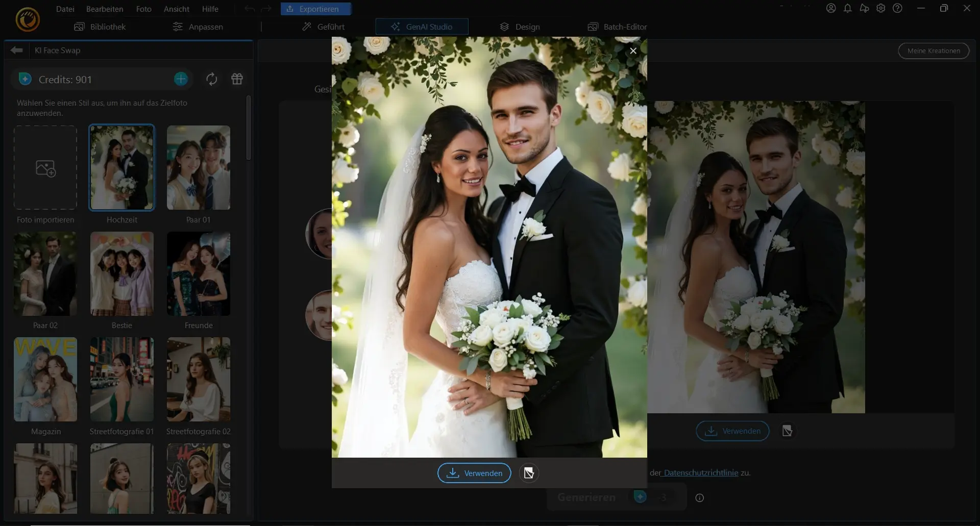The image size is (980, 526).
Task: Click the redo arrow icon
Action: coord(266,9)
